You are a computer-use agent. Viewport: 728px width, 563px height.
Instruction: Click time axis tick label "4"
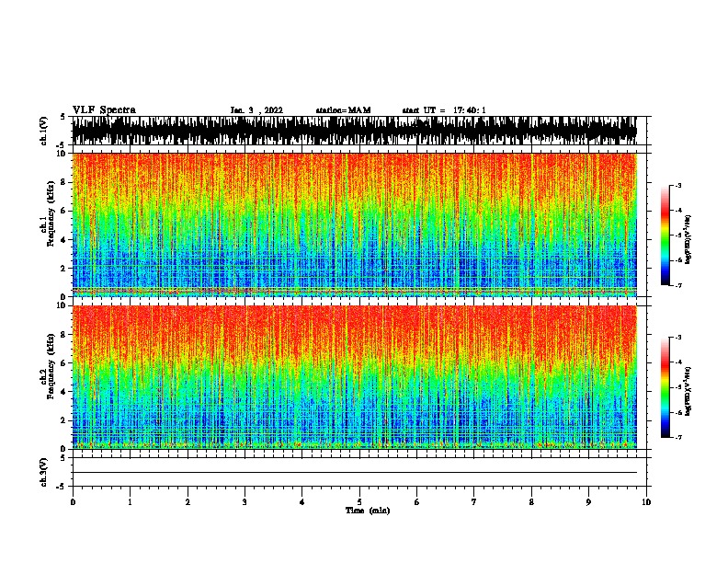coord(302,502)
